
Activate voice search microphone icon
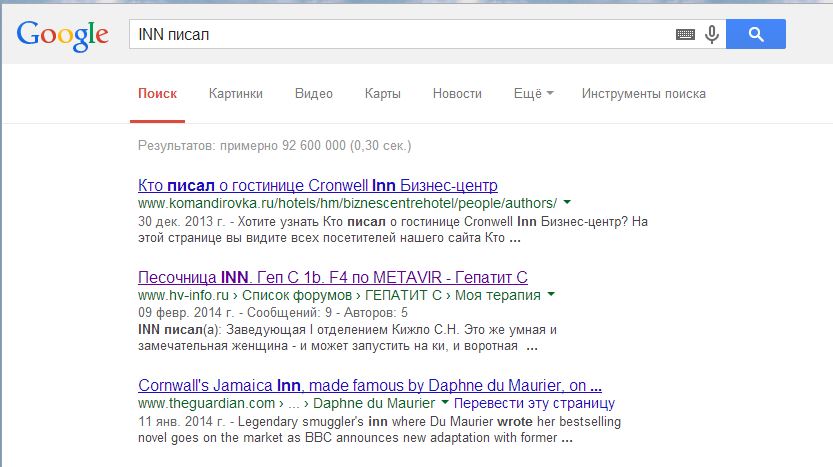(712, 35)
